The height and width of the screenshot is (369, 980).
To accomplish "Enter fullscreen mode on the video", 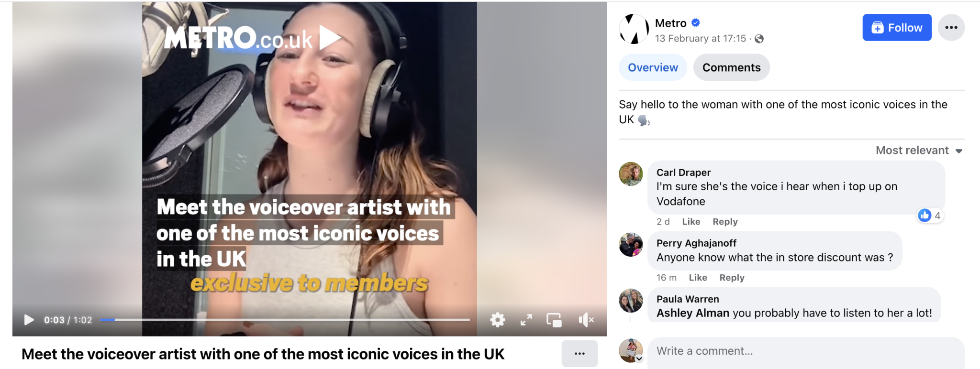I will pos(526,320).
